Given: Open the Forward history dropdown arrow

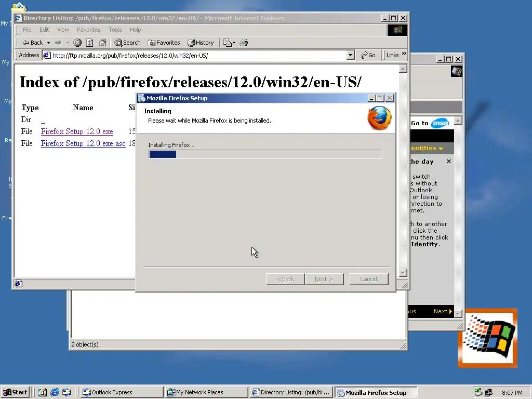Looking at the screenshot, I should (68, 43).
